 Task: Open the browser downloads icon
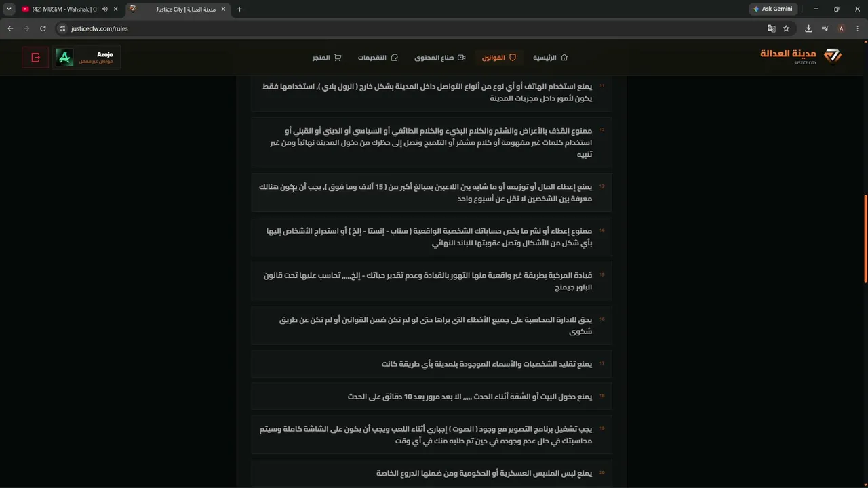coord(808,28)
